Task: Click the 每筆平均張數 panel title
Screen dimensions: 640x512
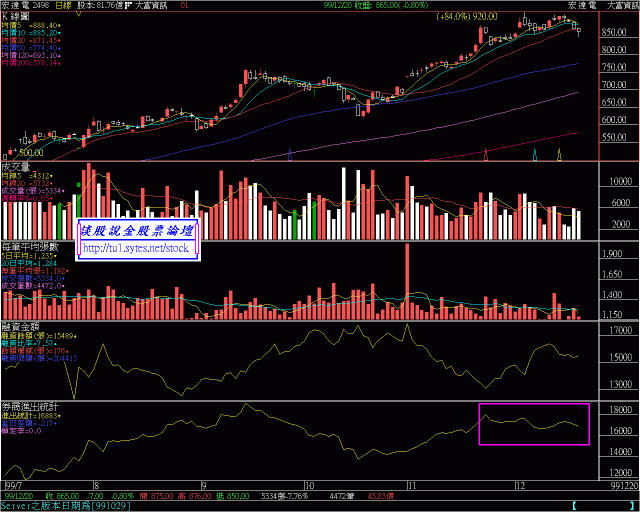Action: [x=30, y=247]
